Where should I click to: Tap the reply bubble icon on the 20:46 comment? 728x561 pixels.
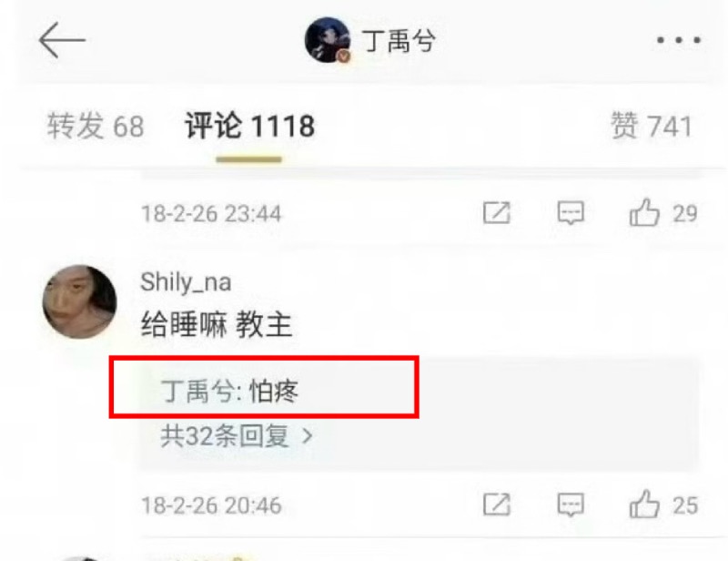pyautogui.click(x=571, y=505)
